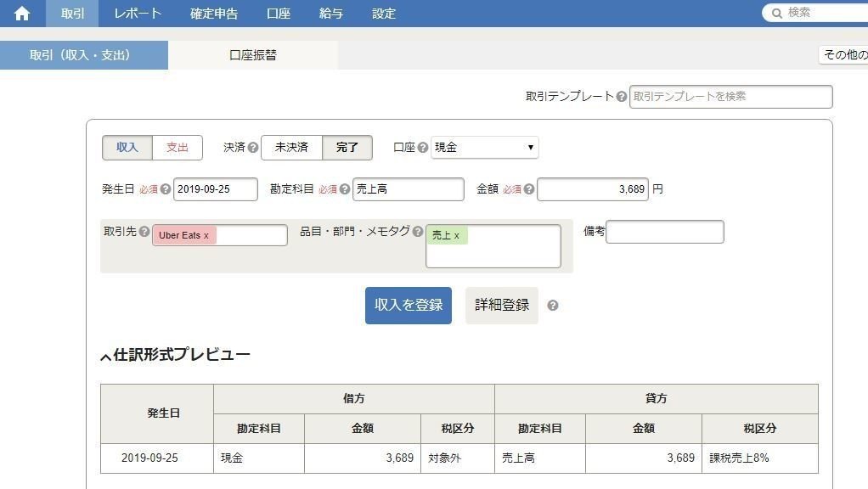Click the 備考 input field
This screenshot has height=489, width=868.
pos(664,231)
